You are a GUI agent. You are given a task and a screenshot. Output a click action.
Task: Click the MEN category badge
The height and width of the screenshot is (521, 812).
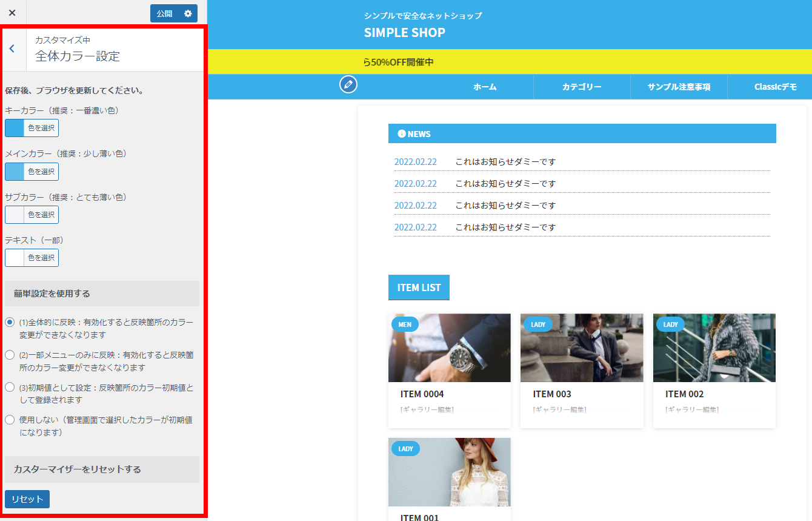pos(405,324)
